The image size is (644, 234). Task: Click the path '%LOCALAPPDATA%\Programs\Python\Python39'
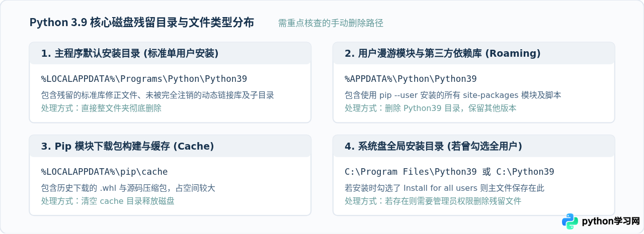click(144, 79)
